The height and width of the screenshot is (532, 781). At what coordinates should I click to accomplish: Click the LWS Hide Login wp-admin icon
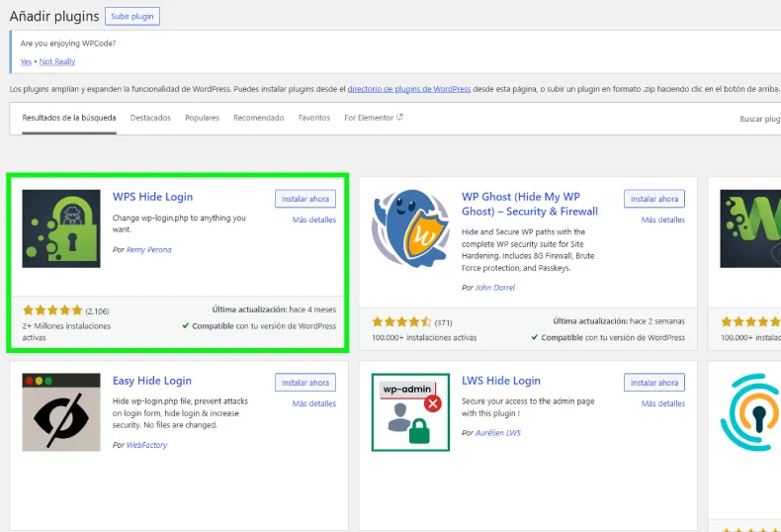[410, 412]
